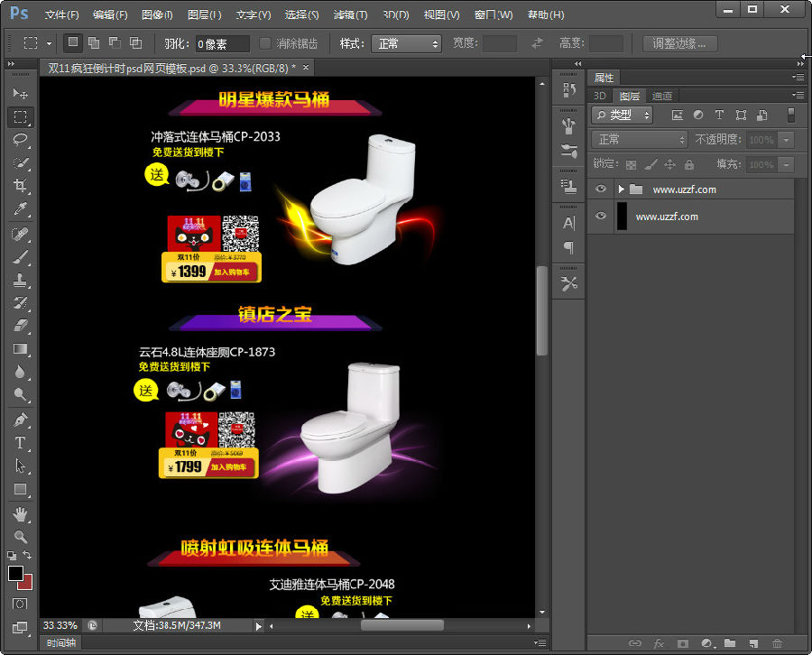Click the feather value input field
Viewport: 812px width, 655px height.
222,44
